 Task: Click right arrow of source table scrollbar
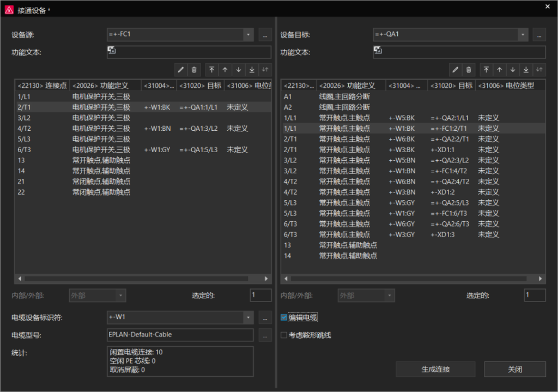pyautogui.click(x=266, y=279)
